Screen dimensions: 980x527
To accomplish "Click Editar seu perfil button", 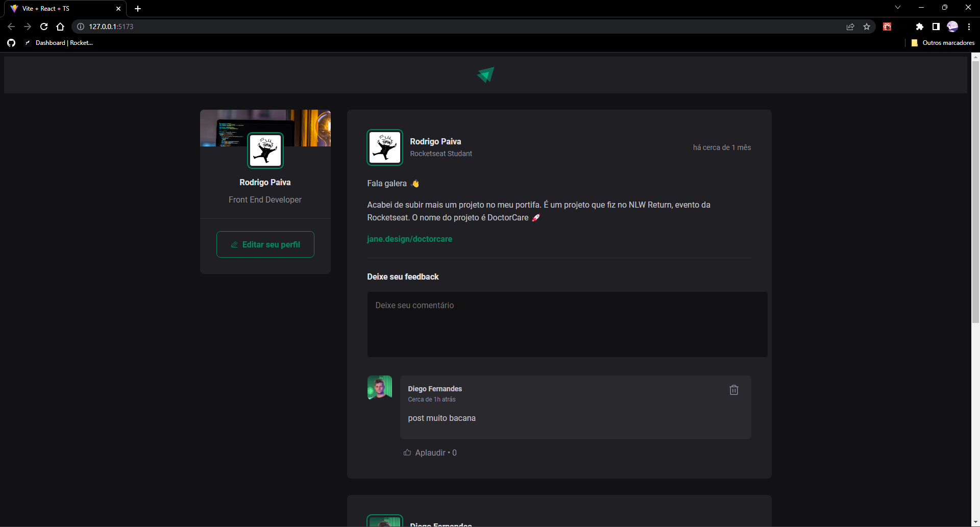I will [265, 244].
